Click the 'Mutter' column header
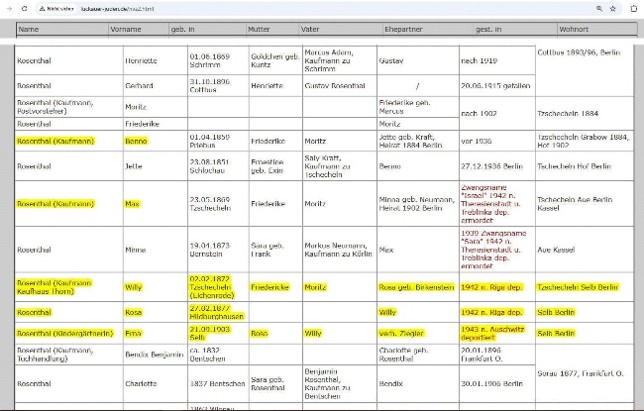The image size is (644, 411). 273,29
